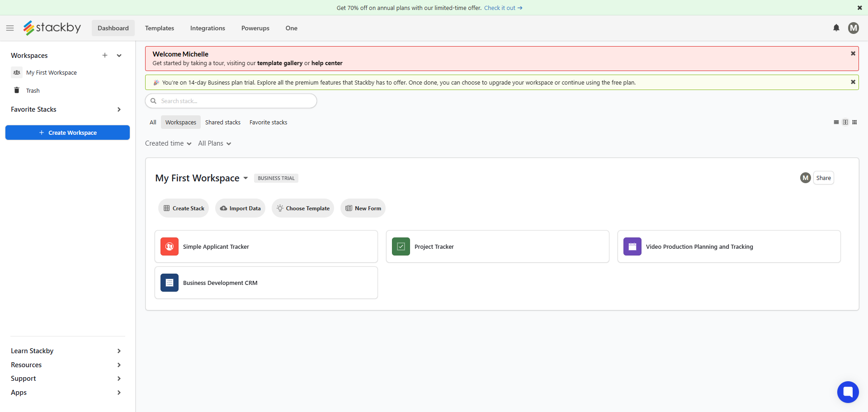The width and height of the screenshot is (868, 412).
Task: Open the template gallery link
Action: point(280,63)
